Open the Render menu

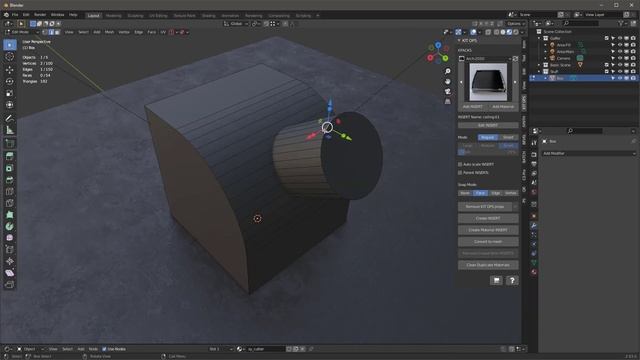coord(40,15)
